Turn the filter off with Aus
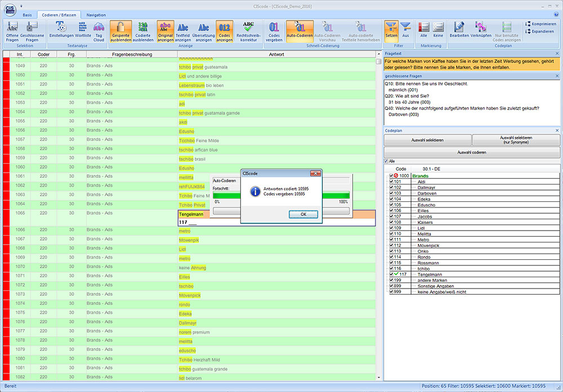563x392 pixels. click(x=405, y=29)
